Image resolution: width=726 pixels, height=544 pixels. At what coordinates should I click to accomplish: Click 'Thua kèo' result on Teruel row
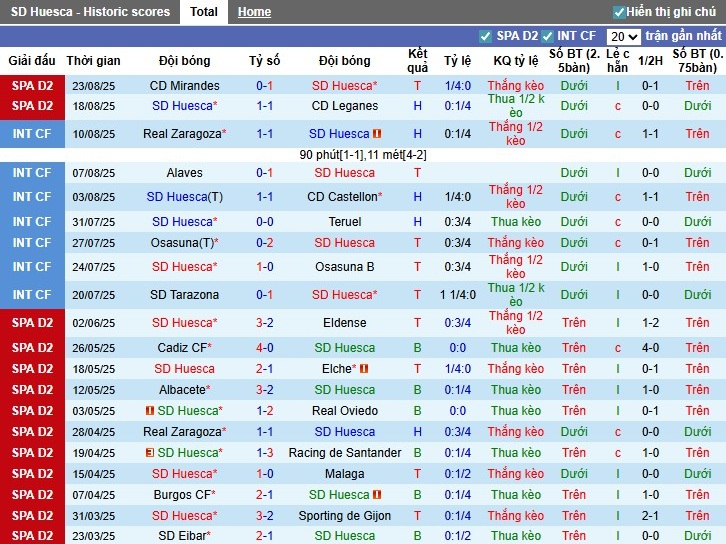click(516, 222)
